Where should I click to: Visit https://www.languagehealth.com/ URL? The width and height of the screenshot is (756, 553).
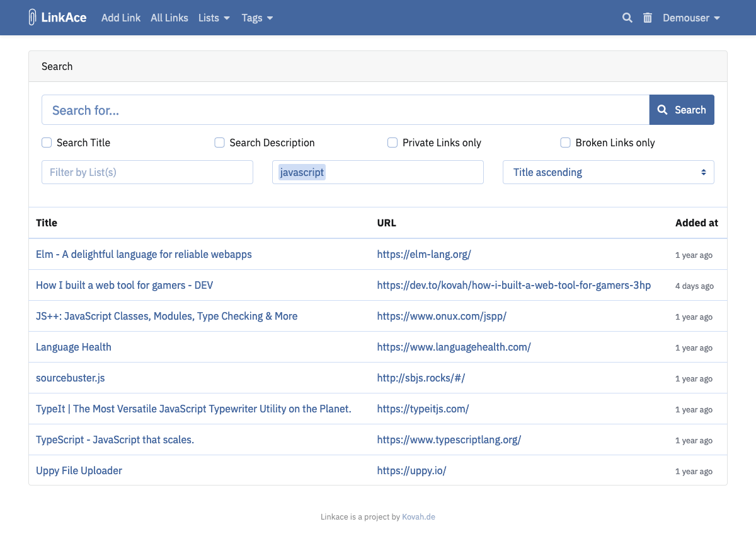tap(454, 347)
